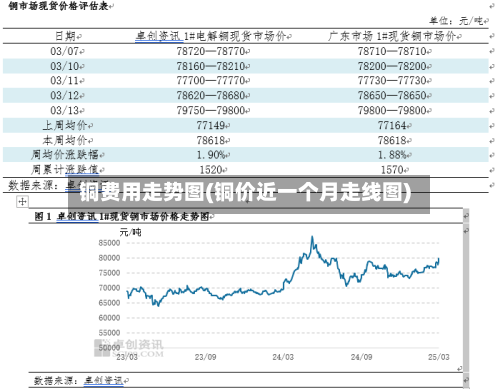
Task: Click the 上周均价 row label
Action: click(x=65, y=125)
